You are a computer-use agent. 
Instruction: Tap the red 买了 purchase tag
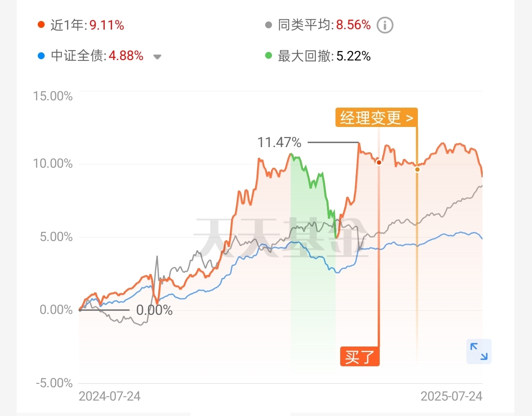click(360, 356)
